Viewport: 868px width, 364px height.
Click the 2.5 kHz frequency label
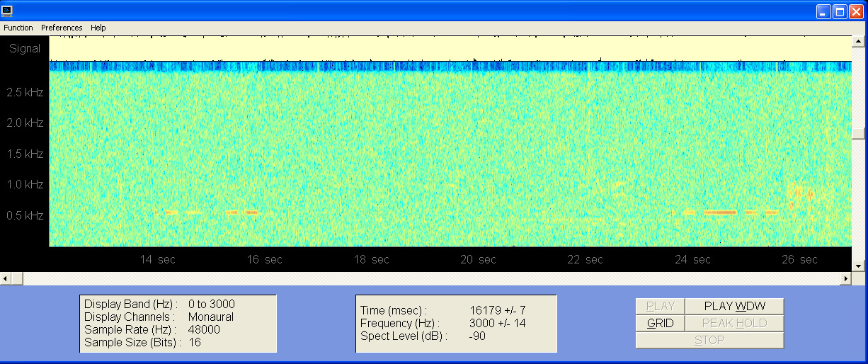point(25,92)
